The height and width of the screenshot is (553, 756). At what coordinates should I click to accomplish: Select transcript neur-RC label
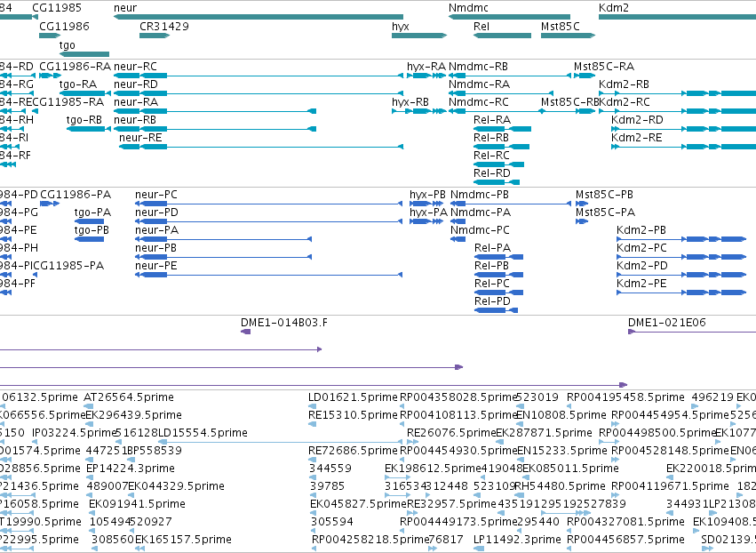point(136,66)
